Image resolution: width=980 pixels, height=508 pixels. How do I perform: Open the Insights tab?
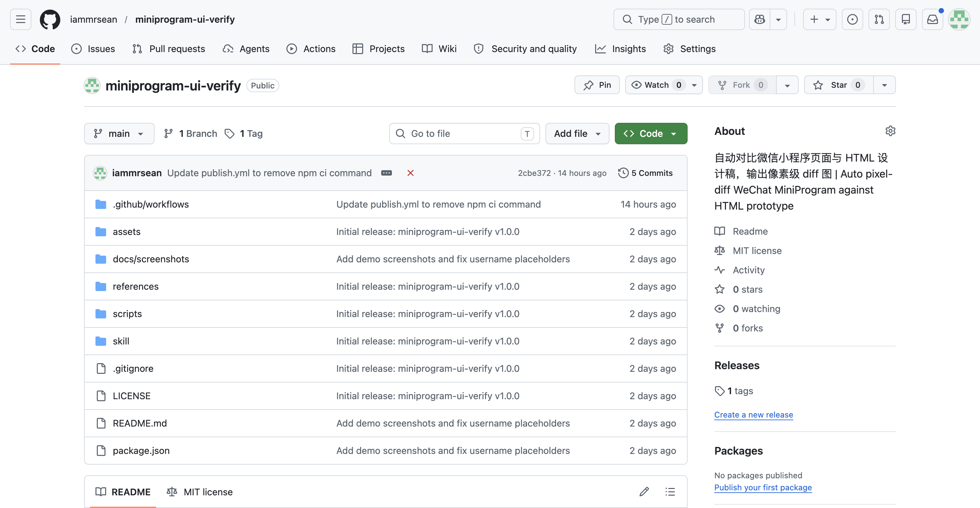621,49
